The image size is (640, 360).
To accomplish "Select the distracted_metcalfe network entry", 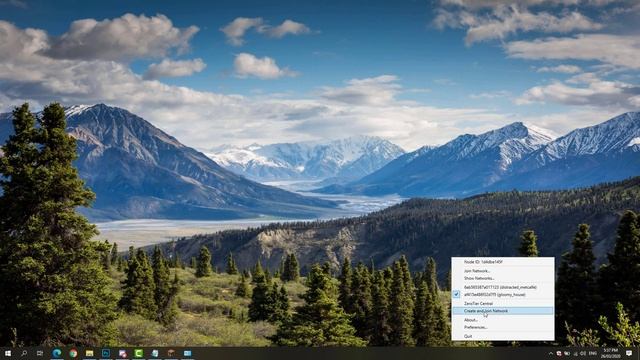I will click(x=503, y=287).
